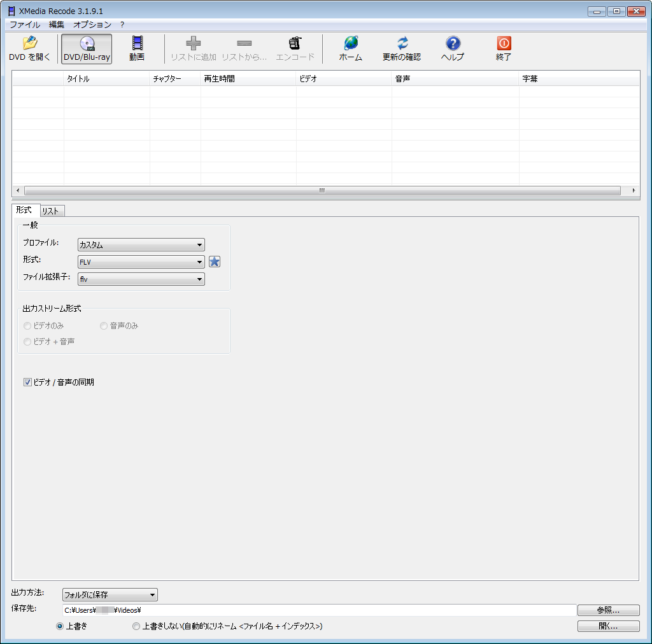The width and height of the screenshot is (652, 644).
Task: Open a DVD with the DVD を開く icon
Action: click(29, 48)
